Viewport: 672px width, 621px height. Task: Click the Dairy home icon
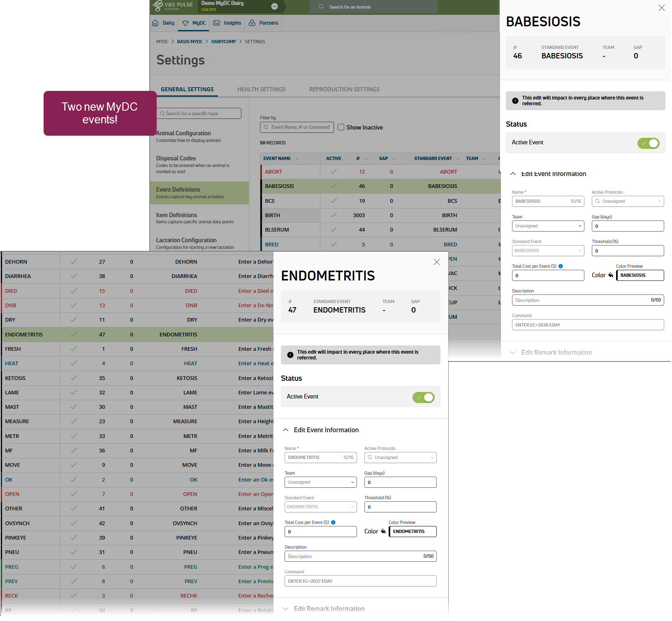click(x=155, y=23)
